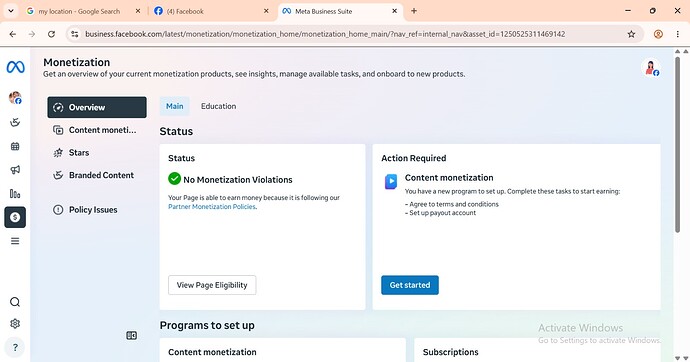The width and height of the screenshot is (690, 362).
Task: Click the Get started button
Action: pyautogui.click(x=410, y=285)
